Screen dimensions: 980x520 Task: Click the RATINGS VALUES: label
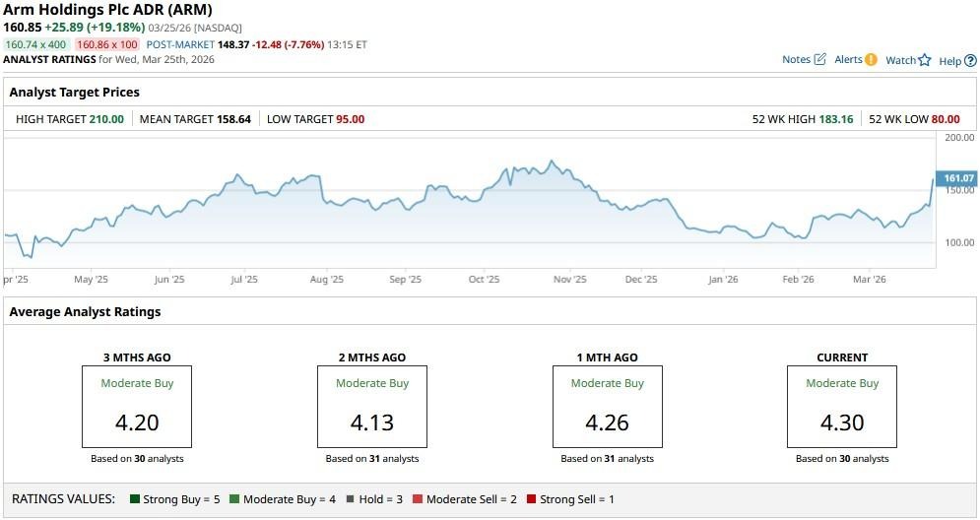click(64, 498)
